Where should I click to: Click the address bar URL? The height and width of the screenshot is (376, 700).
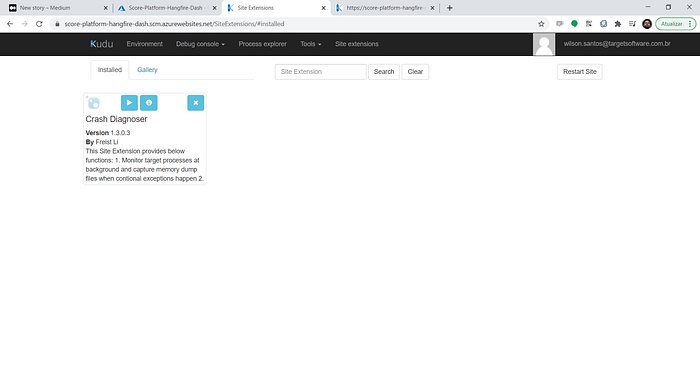point(174,24)
